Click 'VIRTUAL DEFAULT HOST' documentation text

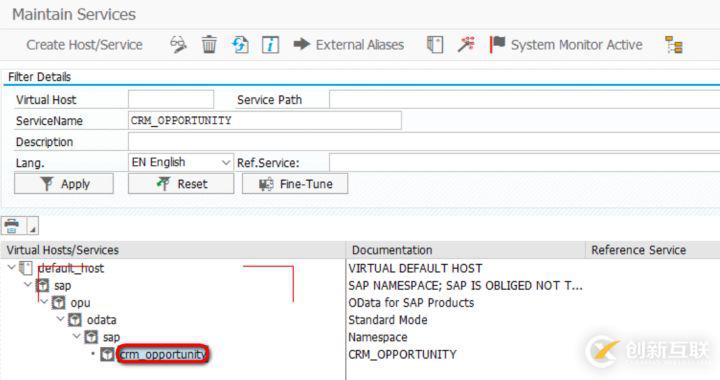[416, 268]
